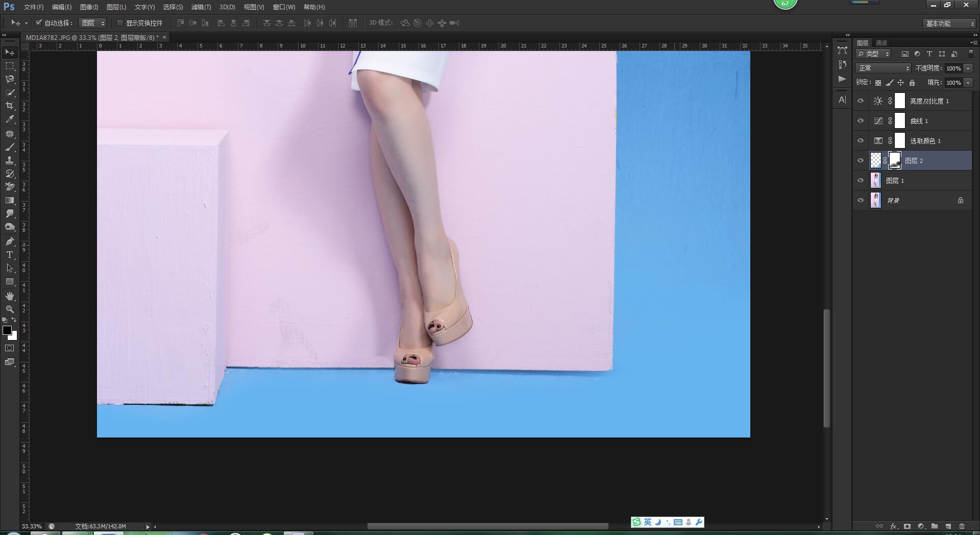Viewport: 980px width, 535px height.
Task: Toggle lock transparent pixels
Action: tap(878, 83)
